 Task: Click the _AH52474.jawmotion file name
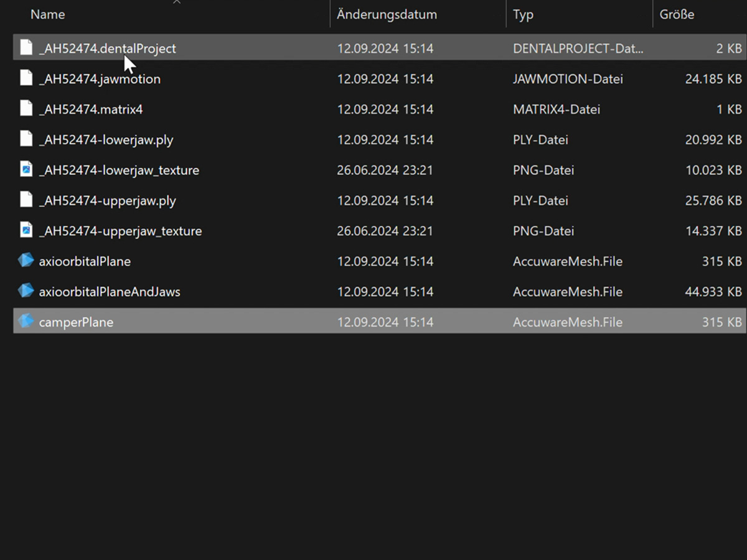click(100, 78)
